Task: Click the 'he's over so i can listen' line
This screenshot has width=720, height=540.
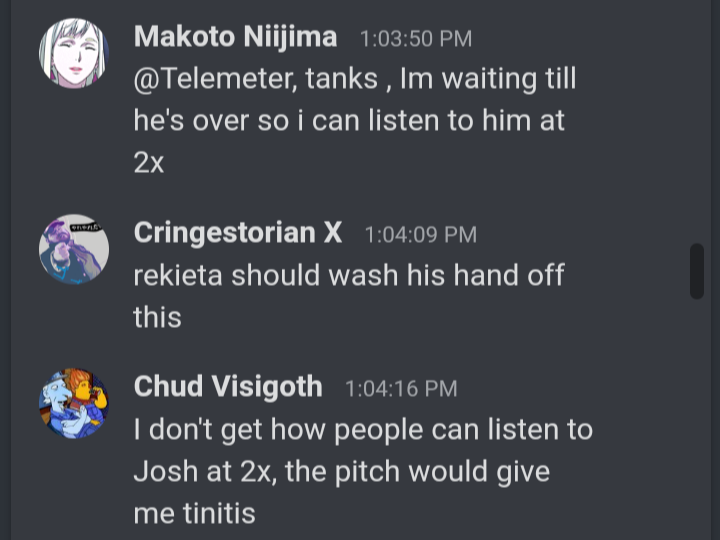Action: [349, 121]
